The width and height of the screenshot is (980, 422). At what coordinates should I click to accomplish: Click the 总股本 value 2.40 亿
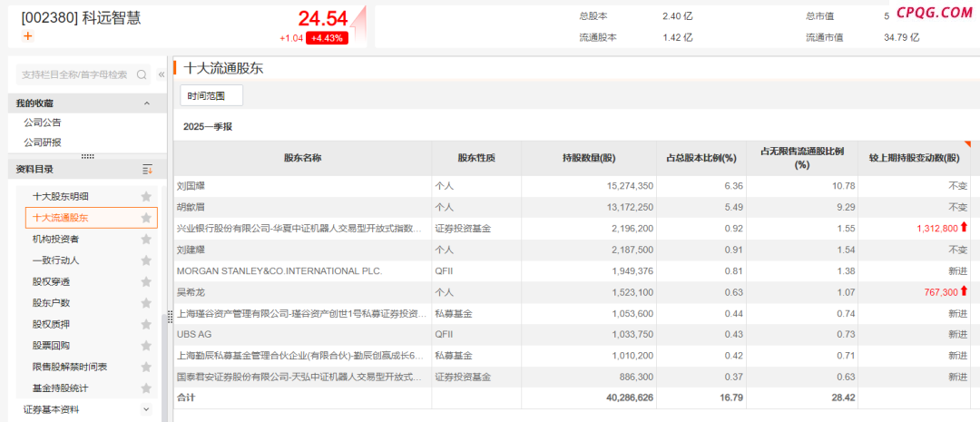coord(678,16)
